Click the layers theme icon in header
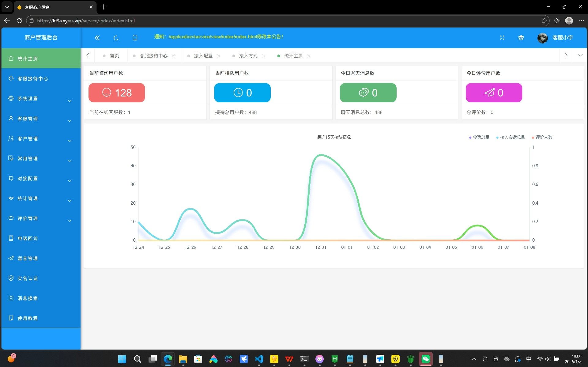 (x=521, y=38)
